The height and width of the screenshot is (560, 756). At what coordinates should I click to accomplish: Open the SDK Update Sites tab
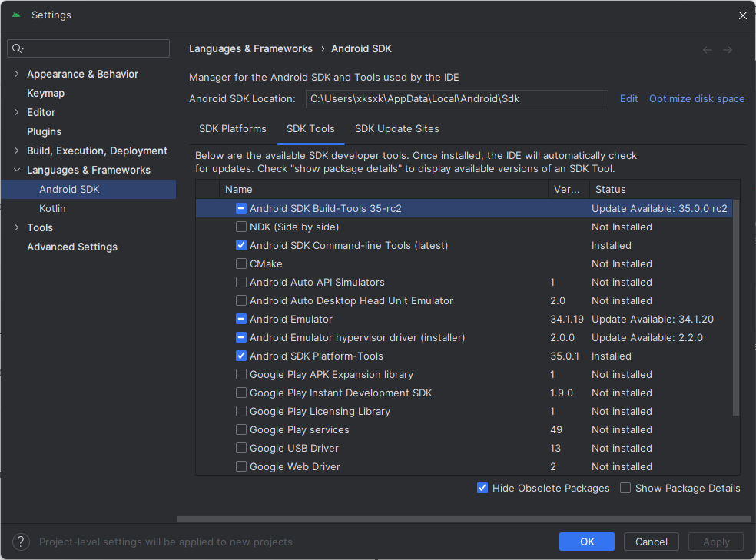tap(396, 129)
